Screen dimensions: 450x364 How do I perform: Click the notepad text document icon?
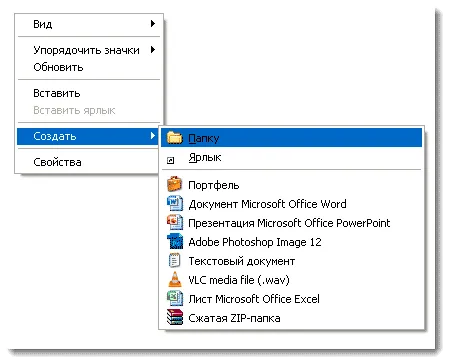(x=175, y=260)
